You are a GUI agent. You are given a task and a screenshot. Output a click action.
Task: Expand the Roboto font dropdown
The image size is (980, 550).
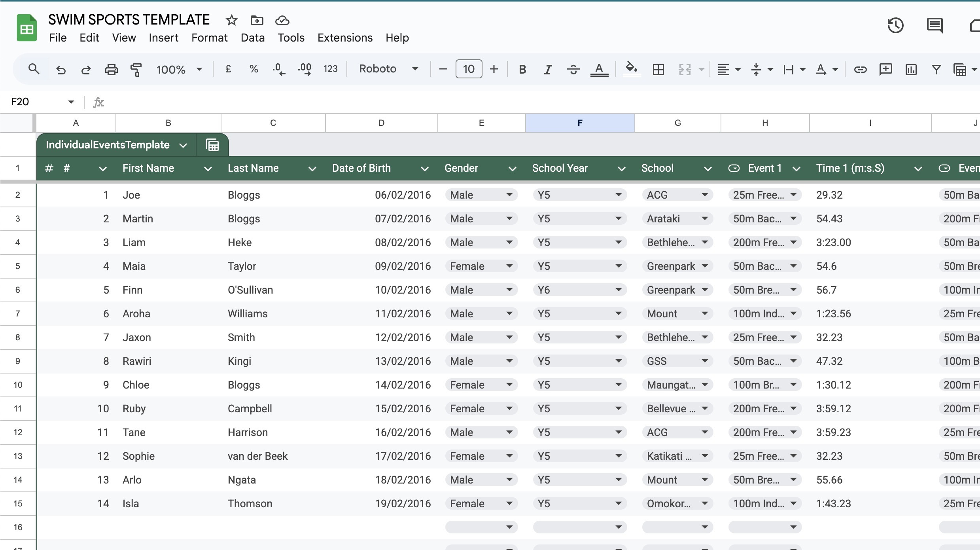pyautogui.click(x=388, y=69)
